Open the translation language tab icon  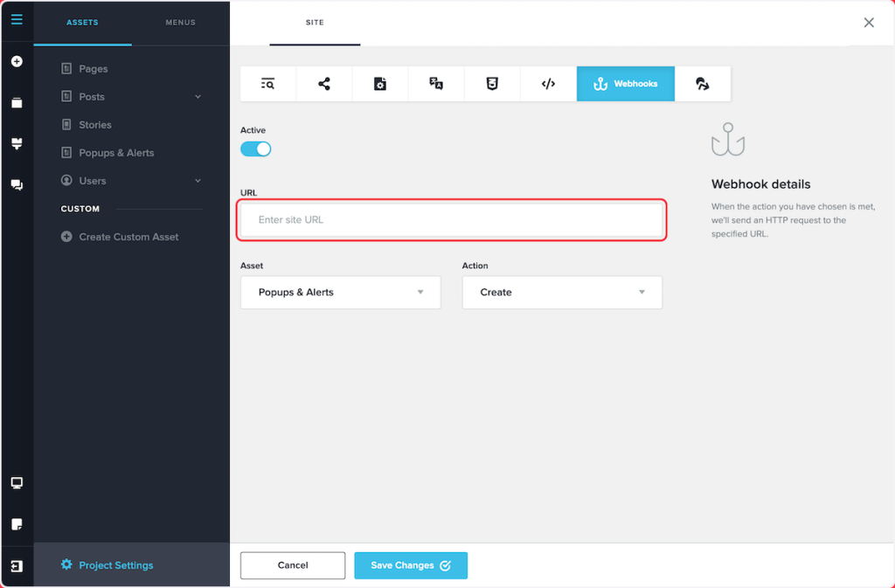point(436,84)
